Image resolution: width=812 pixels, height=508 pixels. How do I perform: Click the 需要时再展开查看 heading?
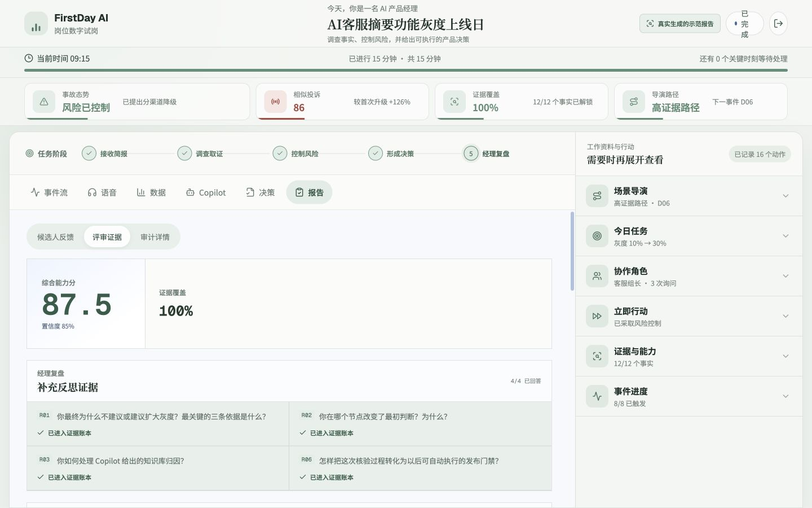click(625, 160)
